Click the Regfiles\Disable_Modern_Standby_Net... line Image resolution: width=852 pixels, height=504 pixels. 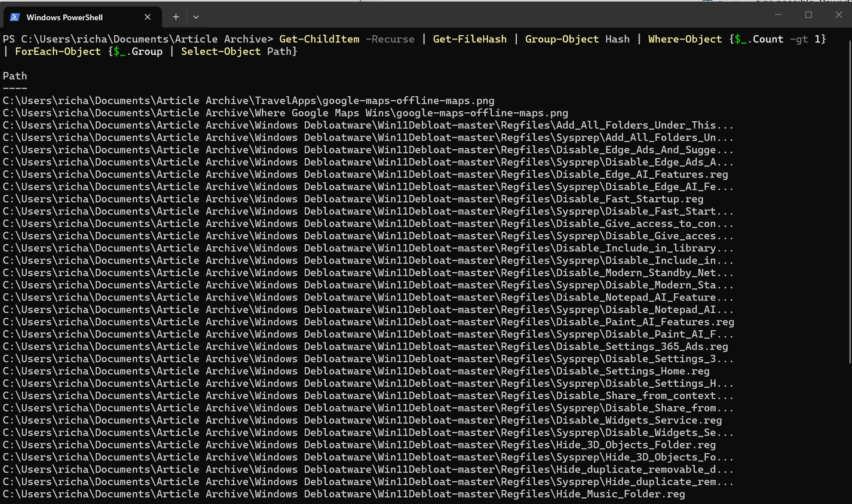pos(368,273)
